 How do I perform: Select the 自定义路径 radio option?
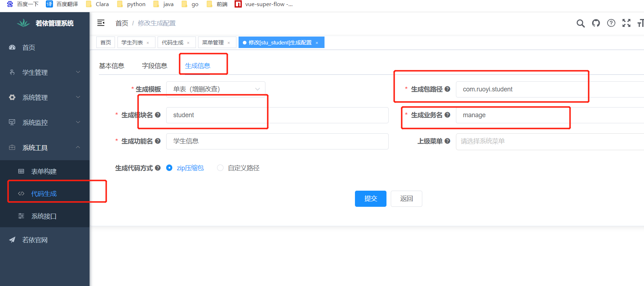(238, 168)
